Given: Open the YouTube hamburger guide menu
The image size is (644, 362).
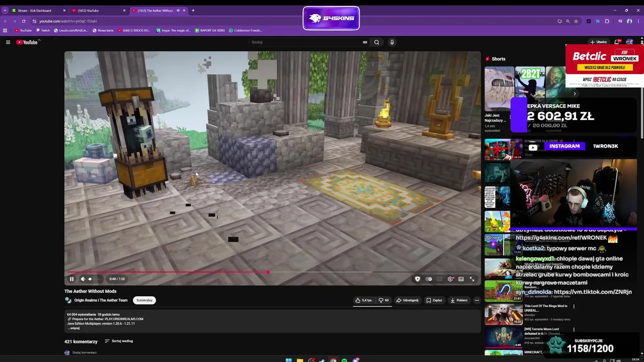Looking at the screenshot, I should point(8,42).
